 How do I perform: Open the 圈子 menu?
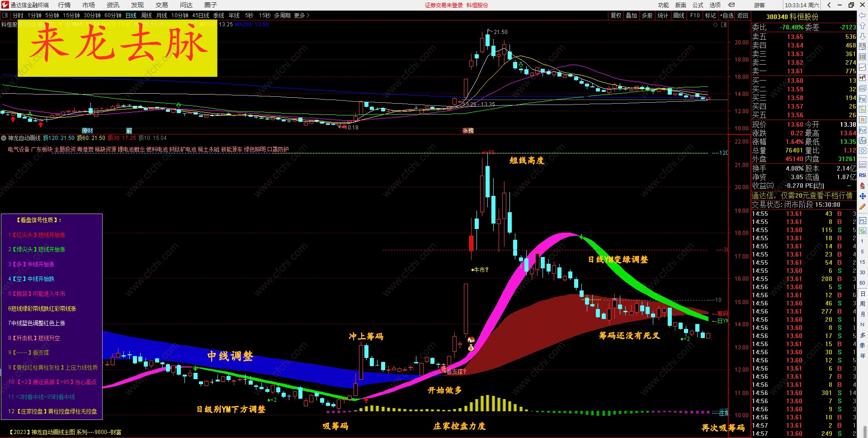(x=211, y=5)
